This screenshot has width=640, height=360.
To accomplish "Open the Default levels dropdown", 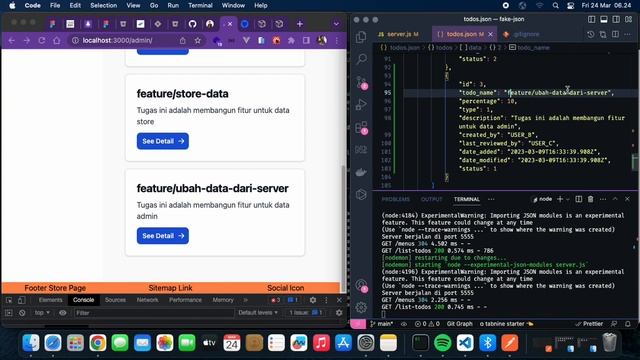I will 258,313.
